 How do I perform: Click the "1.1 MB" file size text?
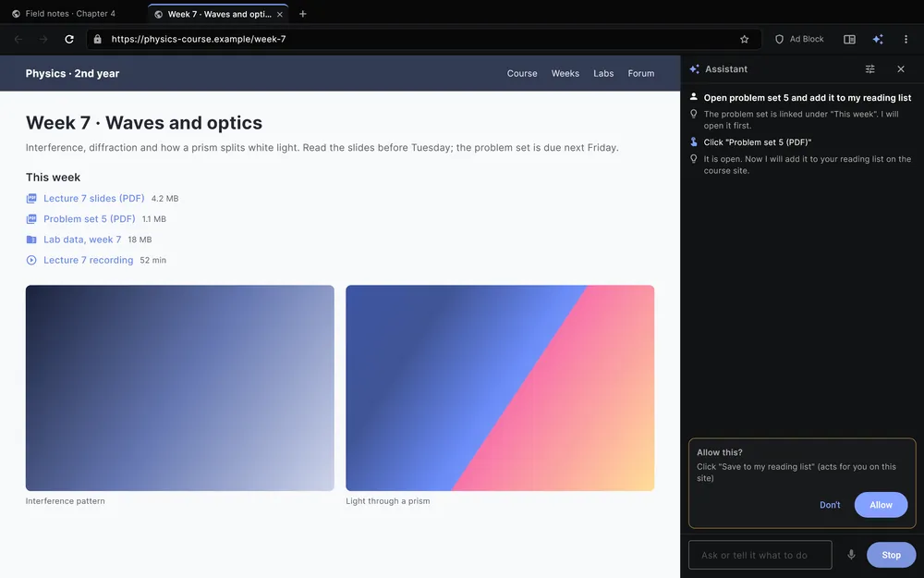(153, 219)
